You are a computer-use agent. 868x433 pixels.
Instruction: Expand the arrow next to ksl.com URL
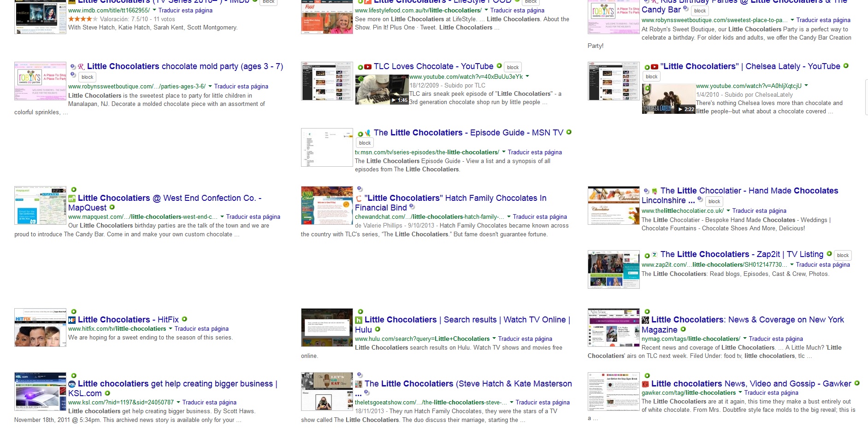(178, 402)
